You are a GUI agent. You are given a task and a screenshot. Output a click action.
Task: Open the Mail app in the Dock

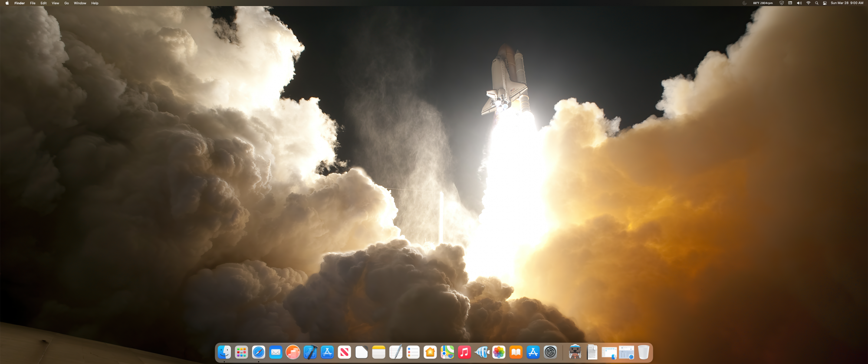[x=276, y=352]
